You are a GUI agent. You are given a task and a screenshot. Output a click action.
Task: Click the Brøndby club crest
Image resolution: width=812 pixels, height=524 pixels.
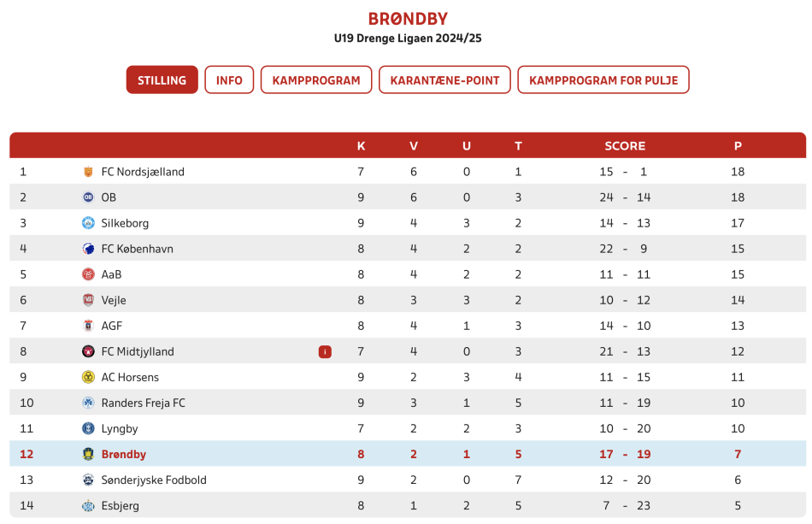[x=89, y=454]
